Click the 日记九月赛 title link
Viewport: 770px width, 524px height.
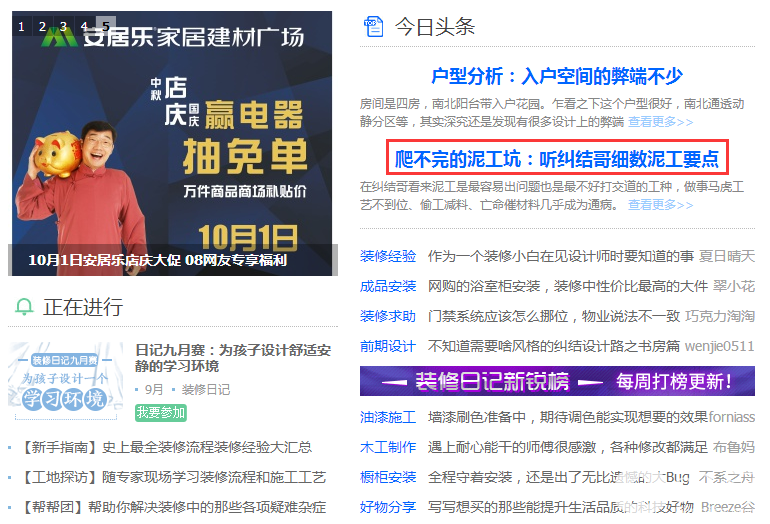(x=233, y=358)
